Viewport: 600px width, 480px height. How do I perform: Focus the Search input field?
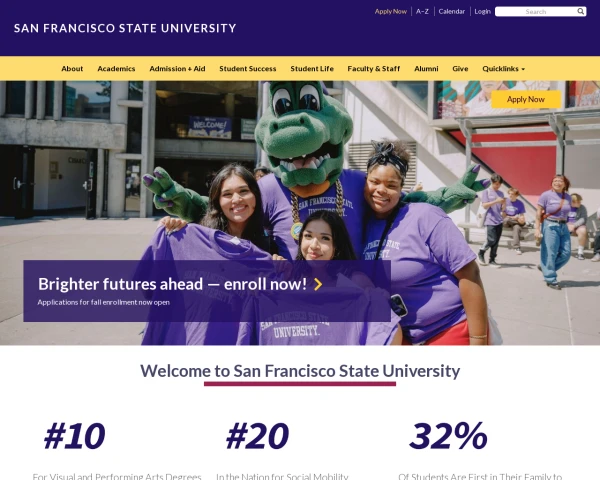tap(535, 12)
